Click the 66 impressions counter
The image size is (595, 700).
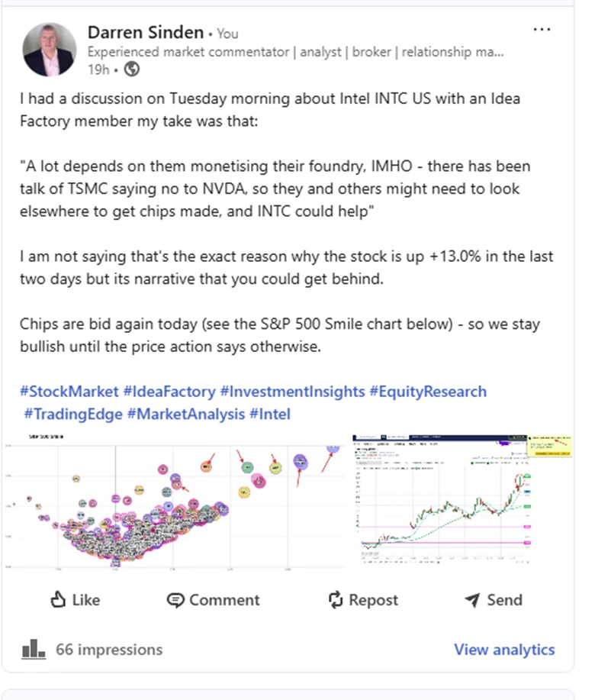(110, 650)
